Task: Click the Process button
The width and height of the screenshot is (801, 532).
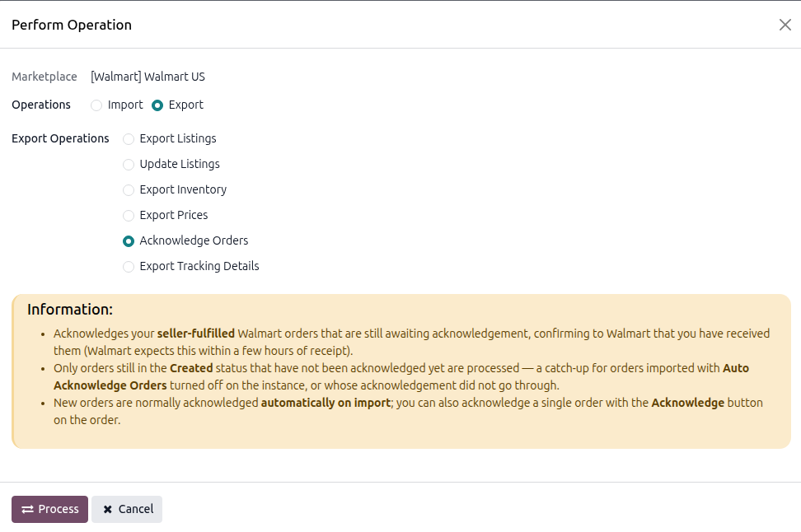Action: click(x=49, y=509)
